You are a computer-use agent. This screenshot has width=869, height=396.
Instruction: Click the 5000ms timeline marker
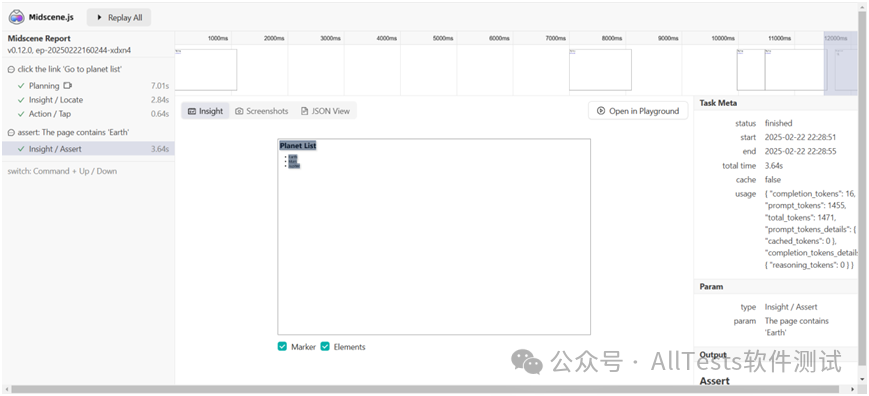(443, 38)
